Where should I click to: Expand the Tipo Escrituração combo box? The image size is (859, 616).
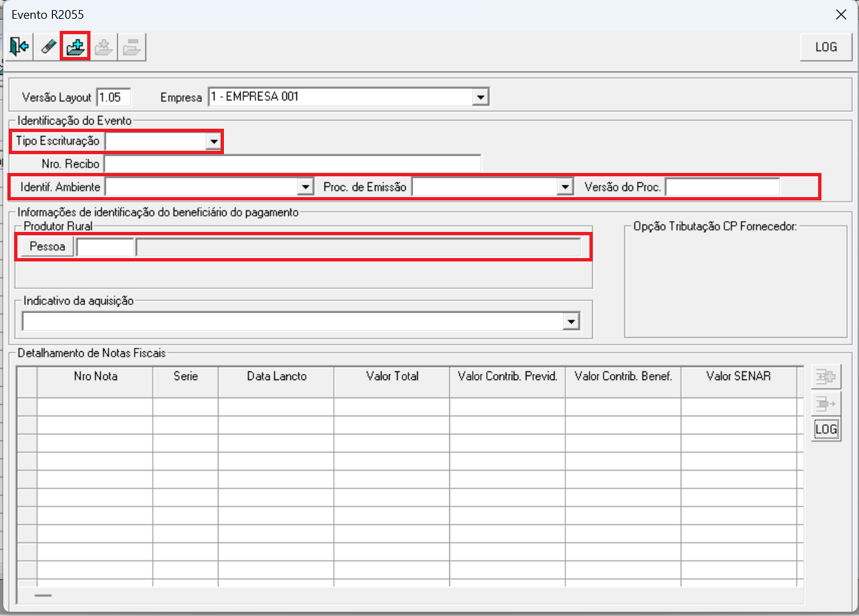coord(213,141)
